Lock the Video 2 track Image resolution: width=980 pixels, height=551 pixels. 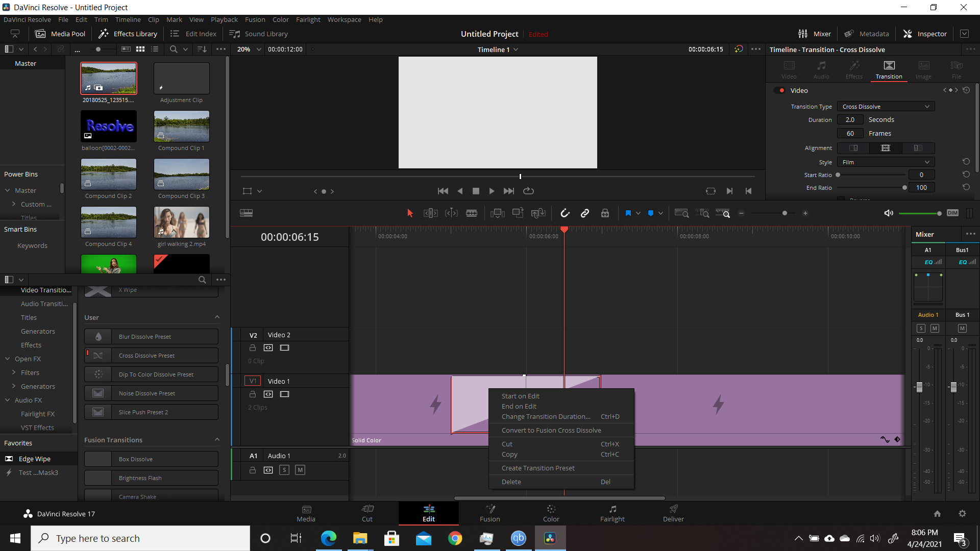[252, 348]
